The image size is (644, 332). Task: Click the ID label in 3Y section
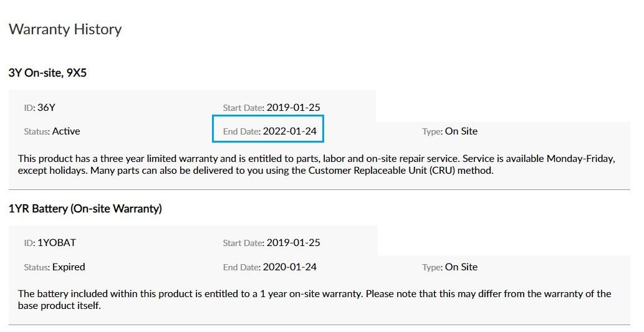[29, 108]
